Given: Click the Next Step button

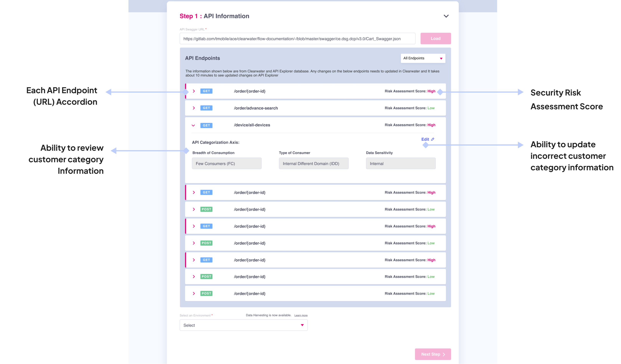Looking at the screenshot, I should click(x=433, y=354).
